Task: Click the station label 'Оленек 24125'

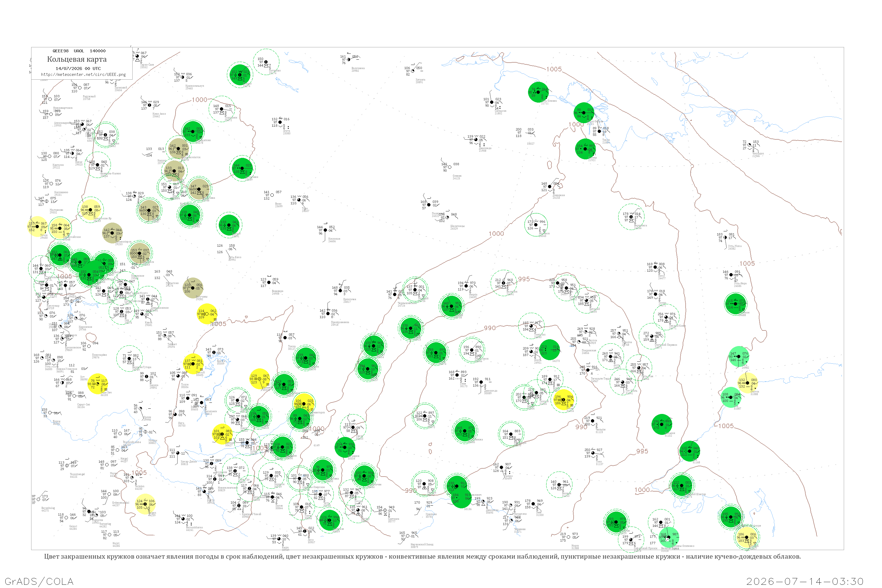Action: (457, 177)
